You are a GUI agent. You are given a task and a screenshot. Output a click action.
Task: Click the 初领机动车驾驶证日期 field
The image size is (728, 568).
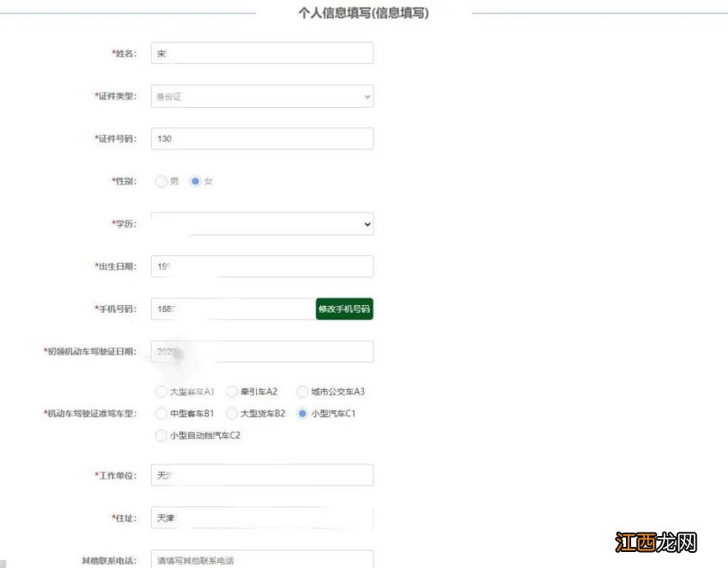pos(261,351)
